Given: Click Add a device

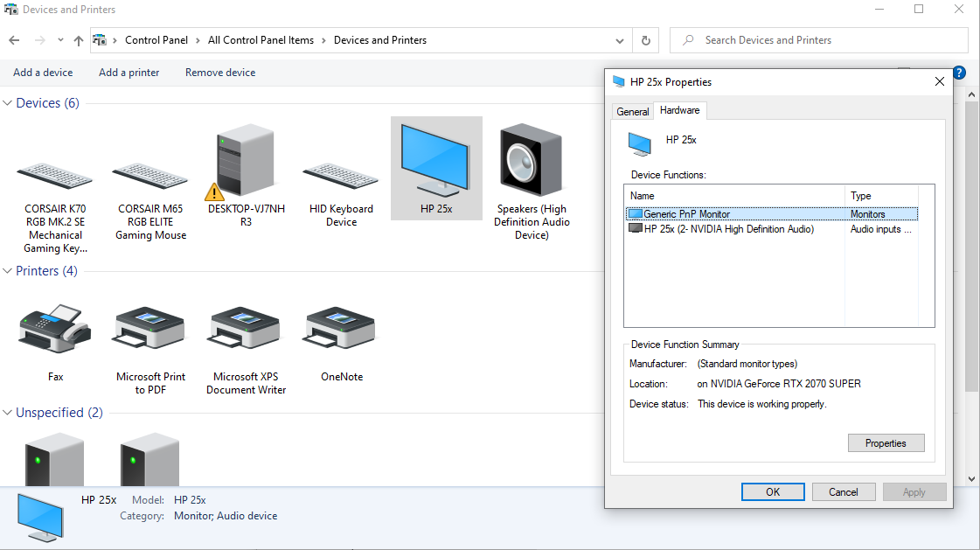Looking at the screenshot, I should point(43,73).
